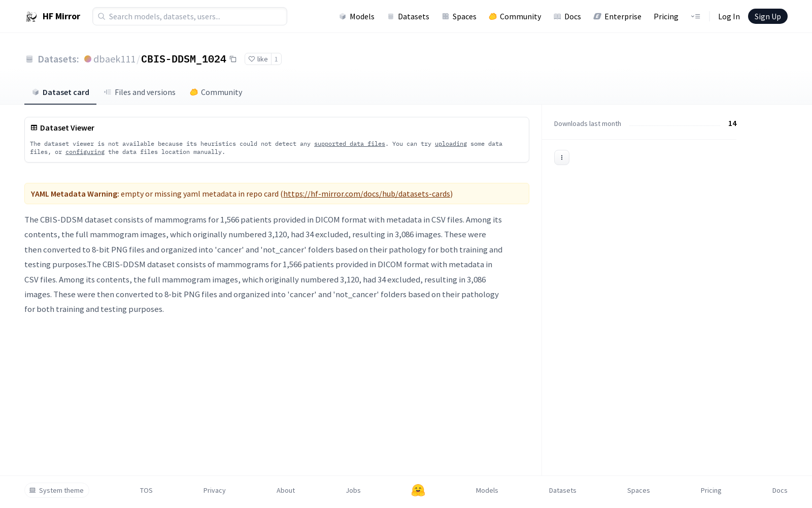The height and width of the screenshot is (508, 812).
Task: Click the Datasets breadcrumb stack icon
Action: click(x=29, y=59)
